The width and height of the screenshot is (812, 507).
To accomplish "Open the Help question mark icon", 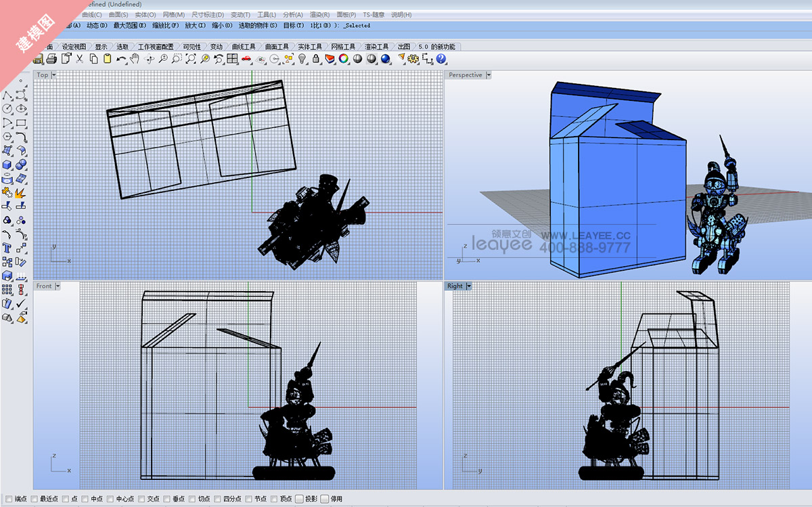I will coord(441,60).
